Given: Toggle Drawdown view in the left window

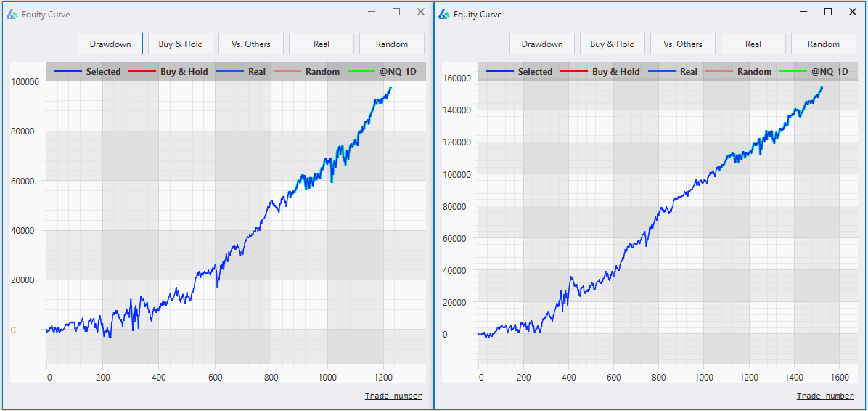Looking at the screenshot, I should point(110,44).
